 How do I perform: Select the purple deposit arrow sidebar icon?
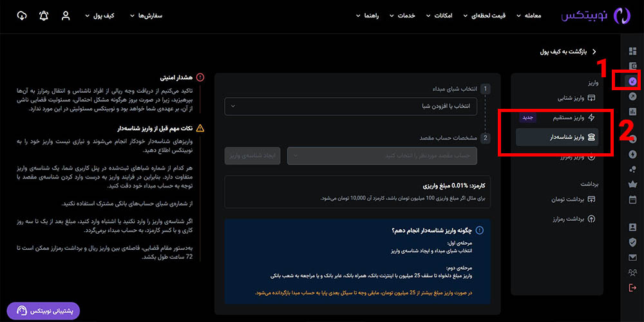(632, 81)
